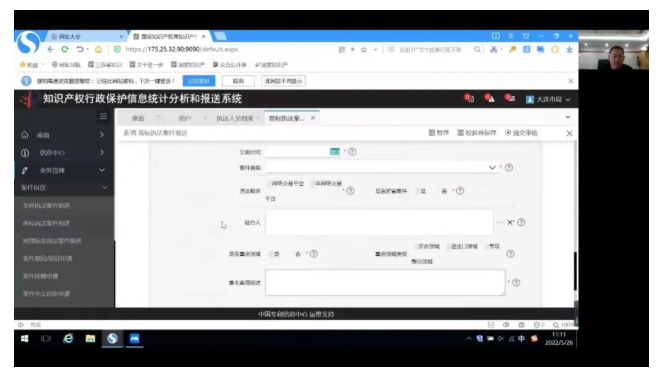
Task: Collapse the sidebar with the hamburger icon
Action: point(103,117)
